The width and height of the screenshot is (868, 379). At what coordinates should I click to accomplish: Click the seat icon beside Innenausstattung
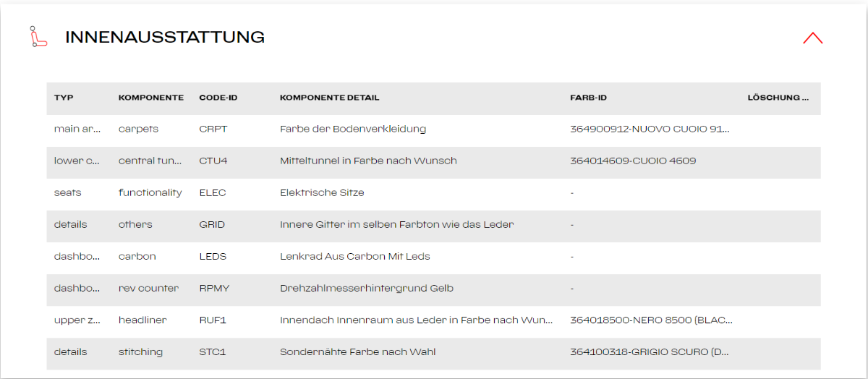tap(38, 38)
